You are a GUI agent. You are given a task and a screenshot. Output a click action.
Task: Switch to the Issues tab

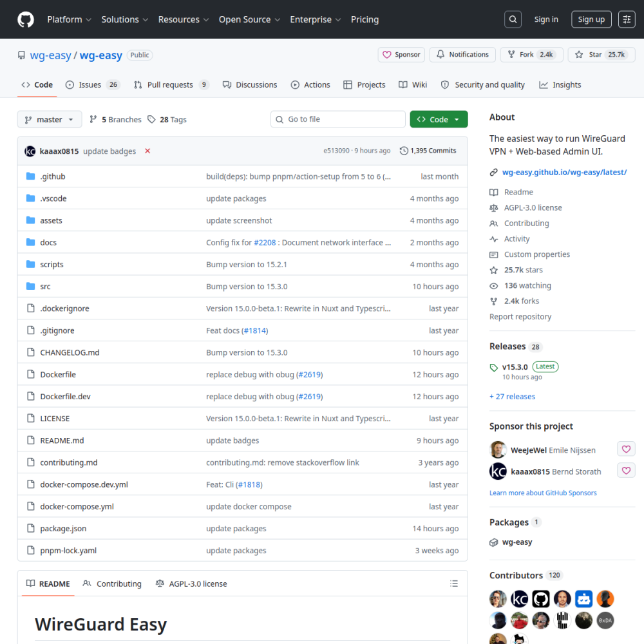[92, 84]
